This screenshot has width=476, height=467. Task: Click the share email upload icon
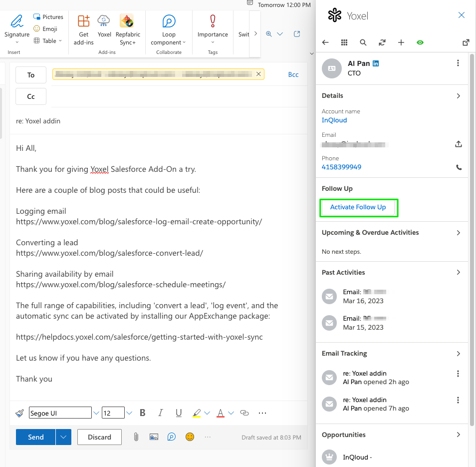point(459,144)
